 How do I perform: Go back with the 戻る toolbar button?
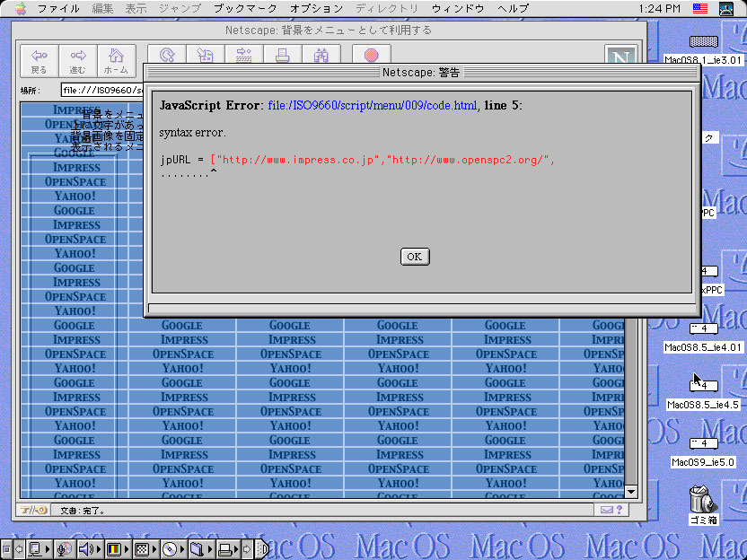[x=40, y=61]
